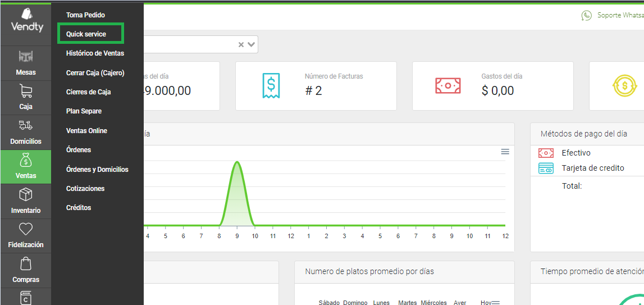
Task: Open the Inventario box section
Action: [x=26, y=202]
